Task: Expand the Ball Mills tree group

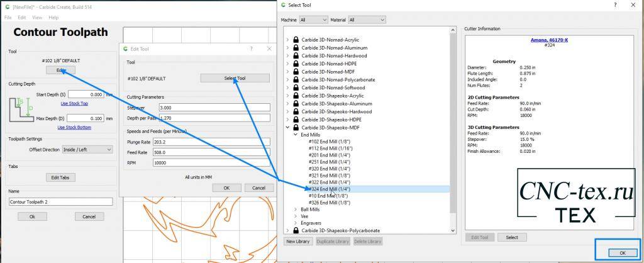Action: [296, 209]
